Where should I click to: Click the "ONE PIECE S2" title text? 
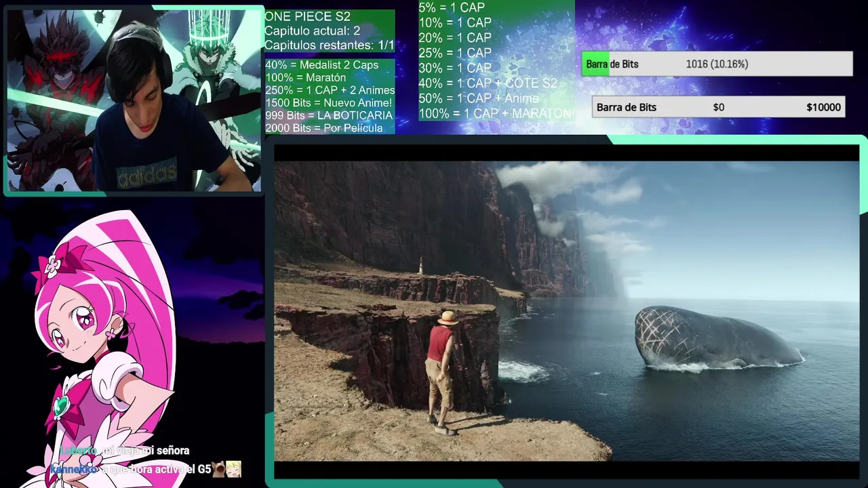point(307,17)
